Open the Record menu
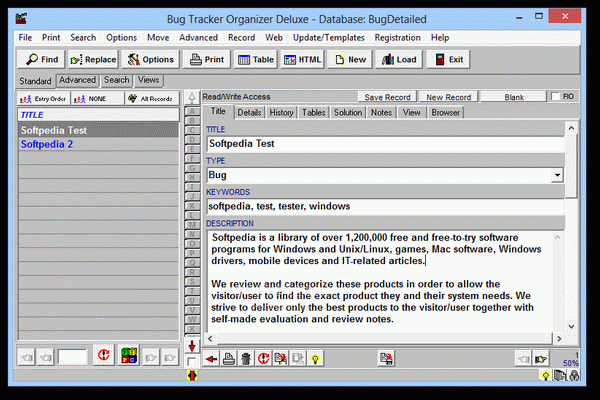Image resolution: width=600 pixels, height=400 pixels. pyautogui.click(x=241, y=38)
